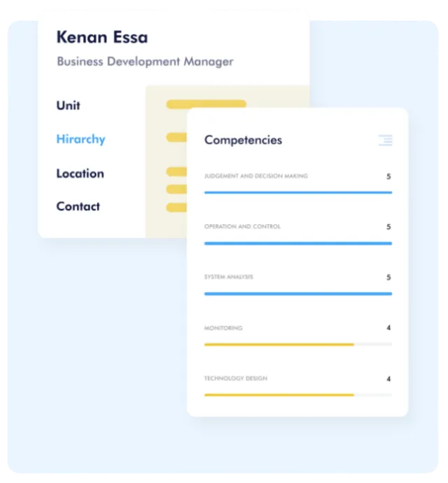Select the Operation and Control label

pos(242,227)
